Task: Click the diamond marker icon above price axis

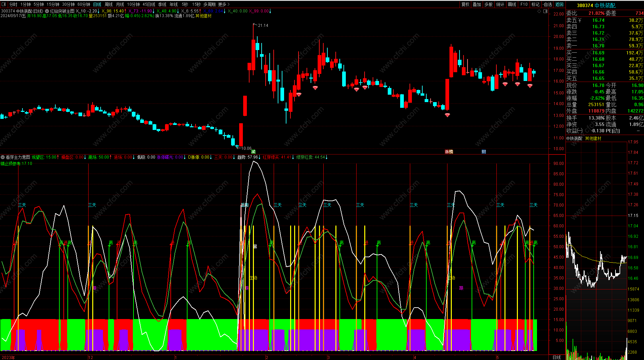Action: (x=539, y=11)
